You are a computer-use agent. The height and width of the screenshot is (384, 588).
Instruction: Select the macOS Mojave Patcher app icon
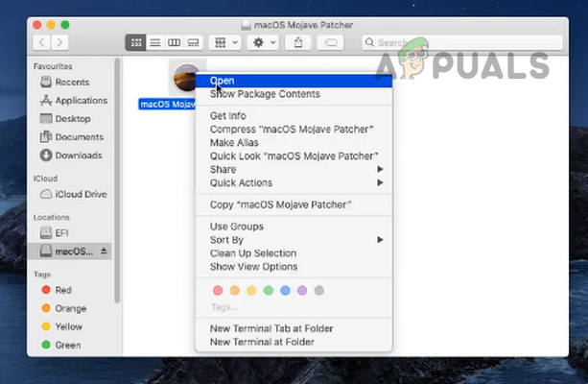(184, 78)
